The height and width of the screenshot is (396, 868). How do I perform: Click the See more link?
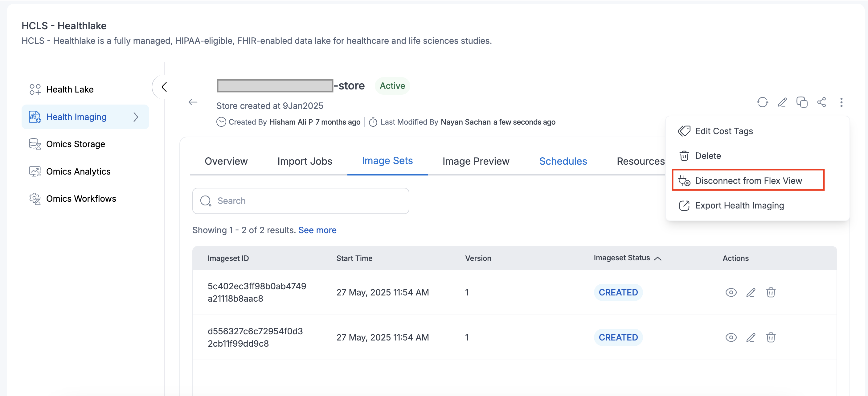click(317, 230)
